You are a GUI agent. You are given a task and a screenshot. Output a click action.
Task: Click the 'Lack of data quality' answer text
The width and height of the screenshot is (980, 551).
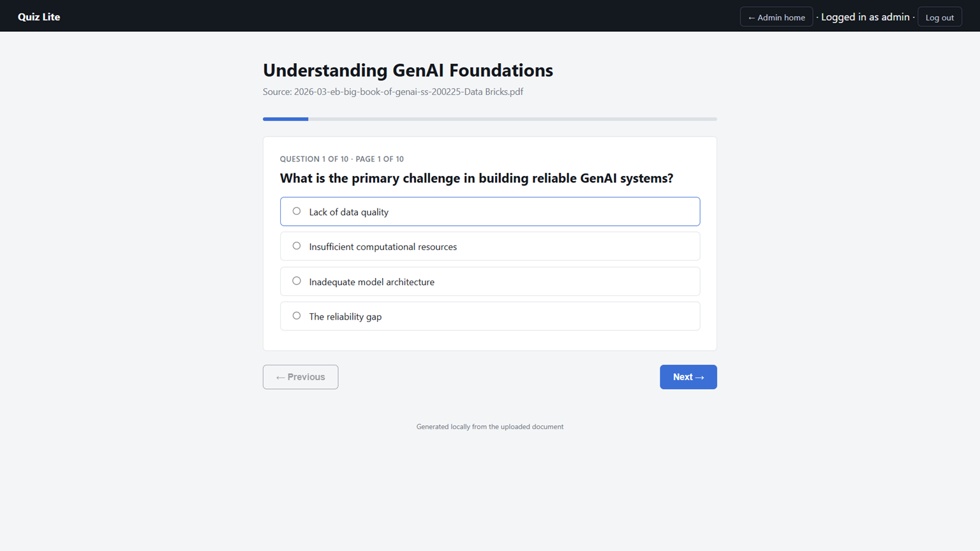click(x=348, y=212)
